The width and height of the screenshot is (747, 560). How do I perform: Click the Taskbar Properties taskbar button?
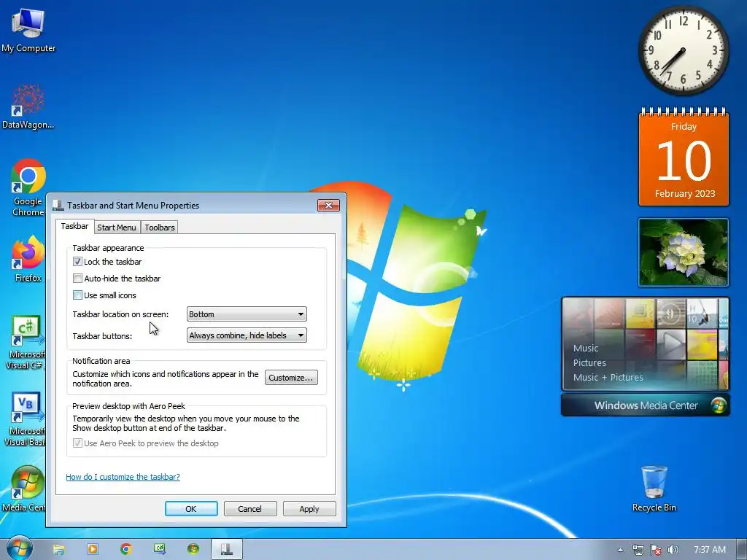227,550
